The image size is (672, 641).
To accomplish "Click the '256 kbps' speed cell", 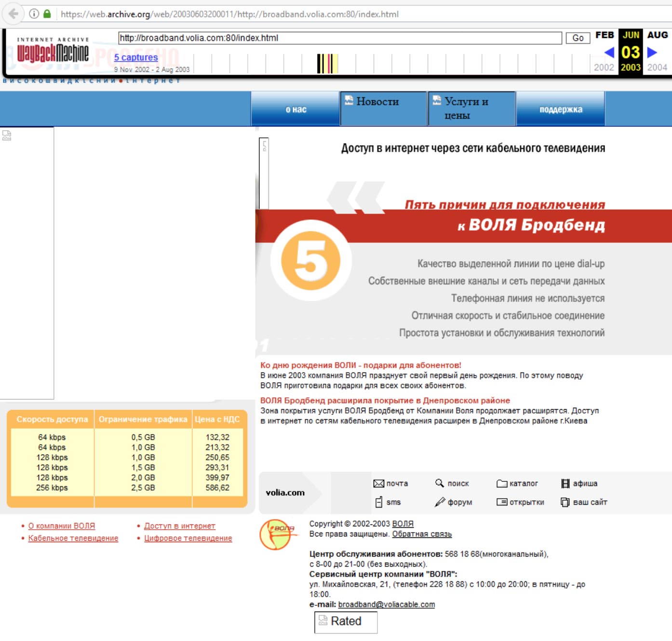I will tap(52, 488).
